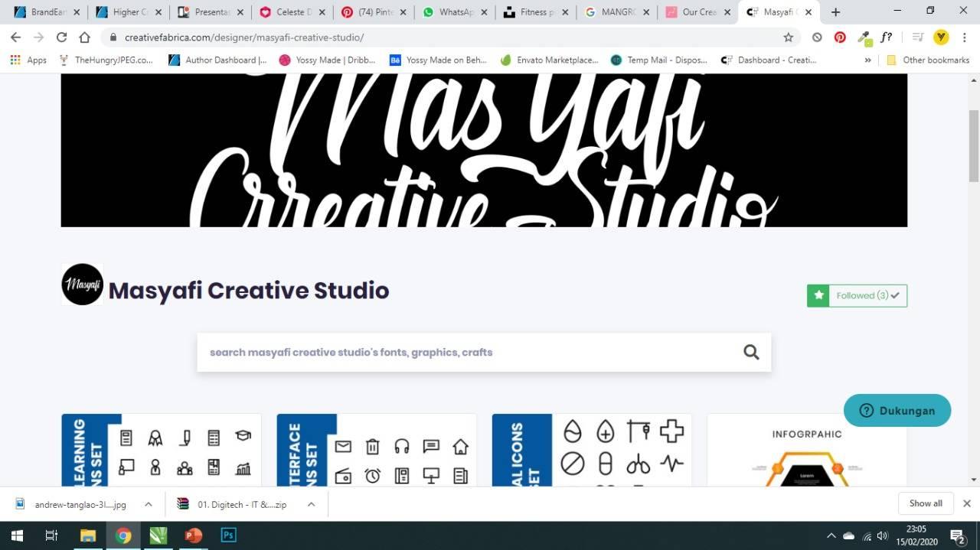
Task: Expand options for andrew-tanglao jpg download
Action: click(149, 504)
